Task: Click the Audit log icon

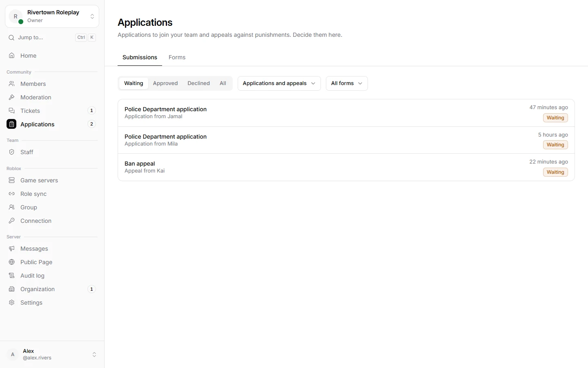Action: 12,276
